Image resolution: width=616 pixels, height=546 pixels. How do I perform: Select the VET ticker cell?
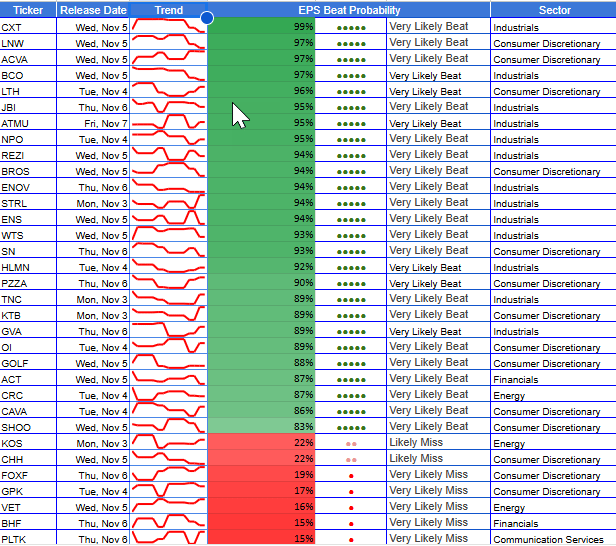pos(28,508)
